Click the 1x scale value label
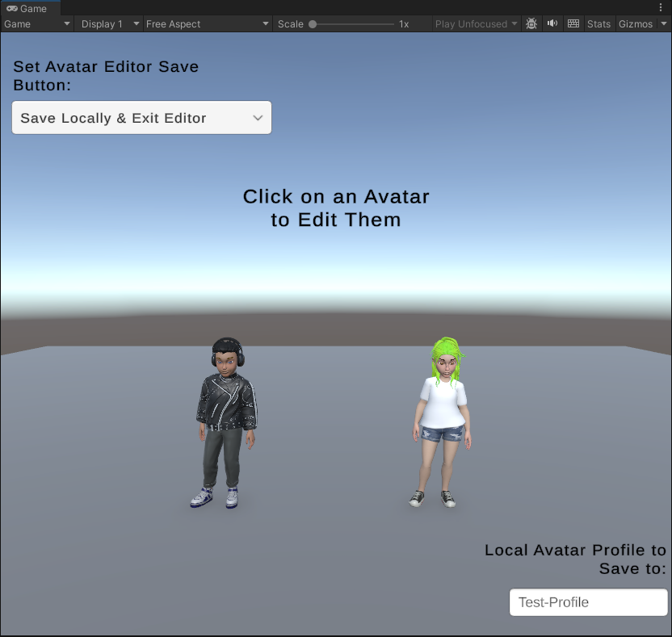The image size is (672, 637). 404,24
